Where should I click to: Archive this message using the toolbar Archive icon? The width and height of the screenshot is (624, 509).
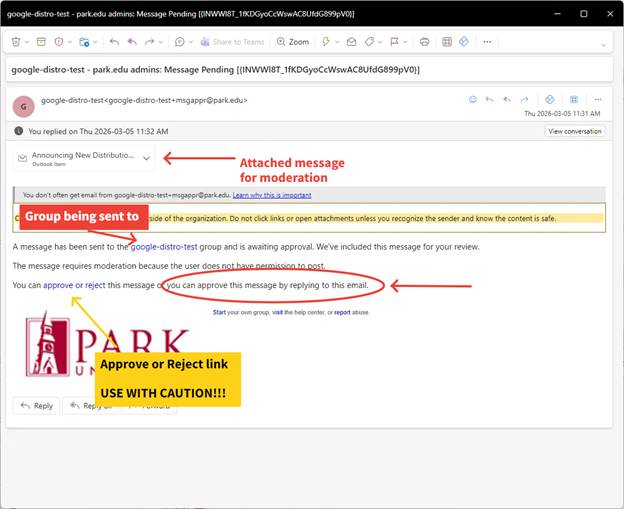(x=41, y=42)
